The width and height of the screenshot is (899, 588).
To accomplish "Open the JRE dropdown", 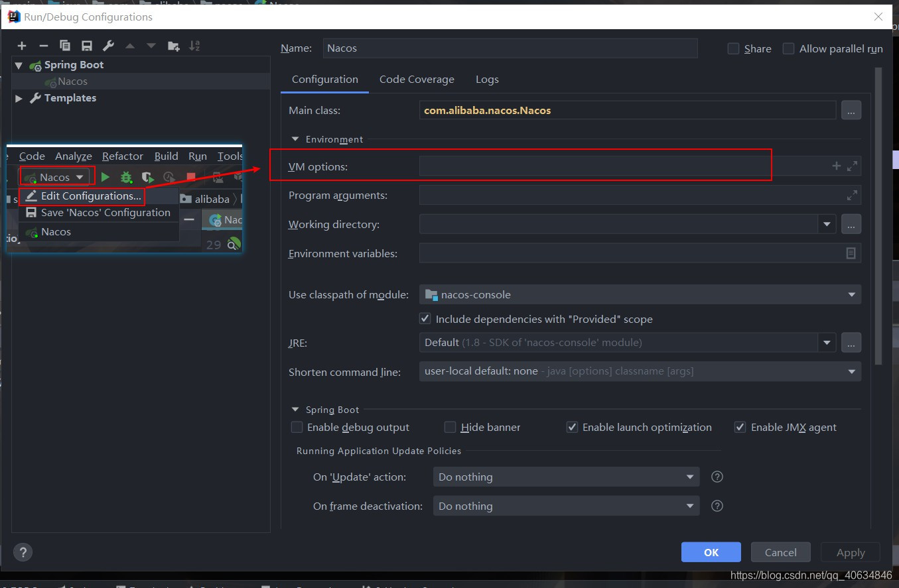I will pos(827,343).
